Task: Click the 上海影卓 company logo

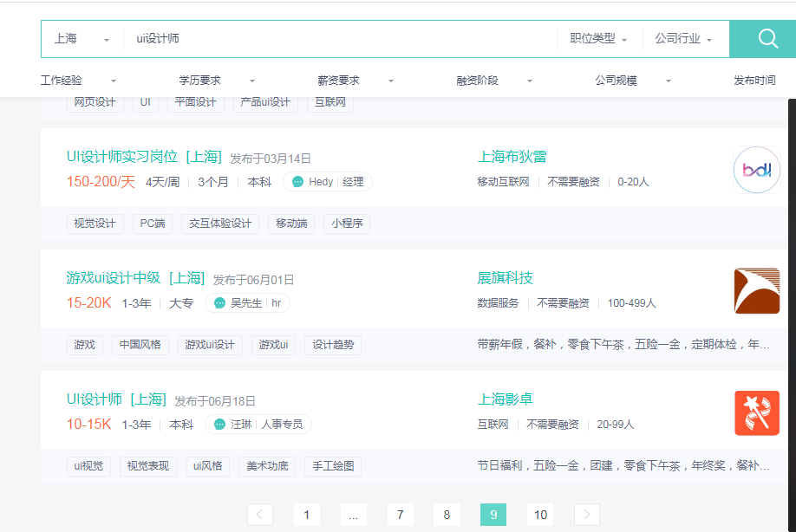Action: [755, 412]
